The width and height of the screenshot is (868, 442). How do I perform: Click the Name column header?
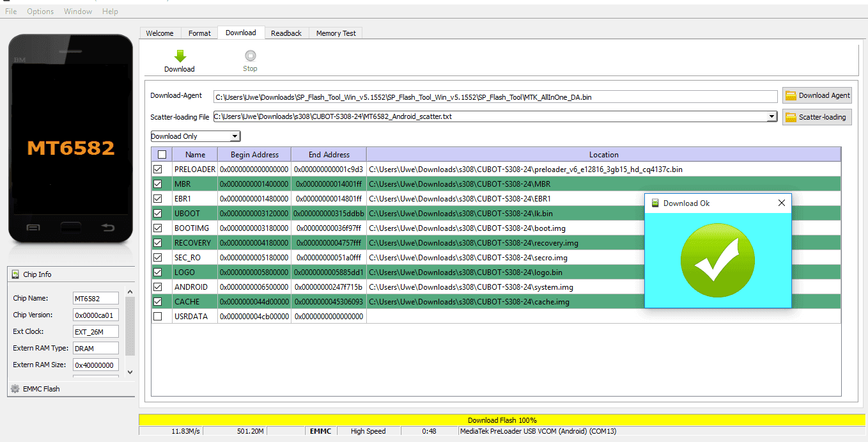pos(195,155)
